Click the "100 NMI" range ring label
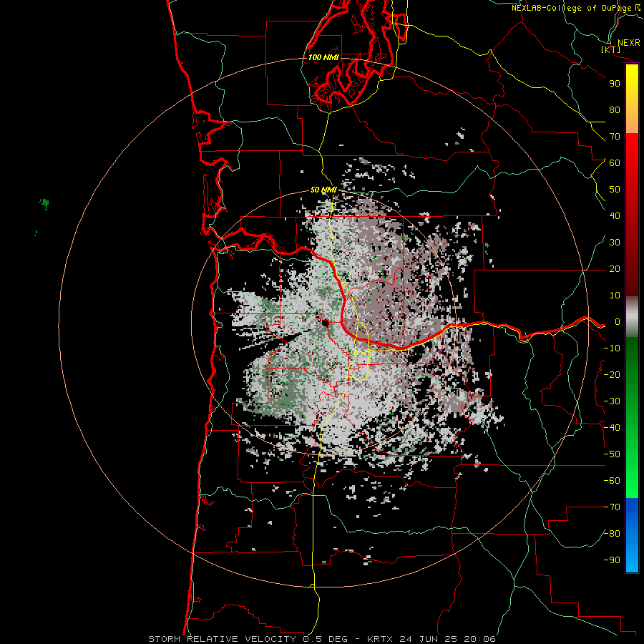 click(x=323, y=57)
